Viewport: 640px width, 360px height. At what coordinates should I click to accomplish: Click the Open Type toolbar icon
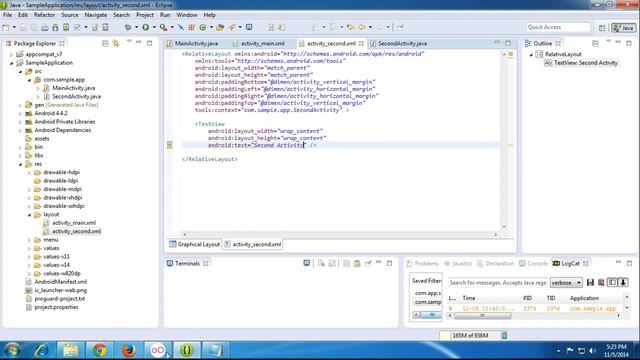click(x=220, y=27)
